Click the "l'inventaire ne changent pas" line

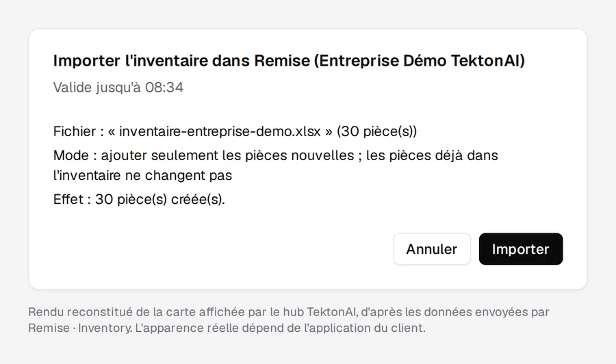(x=142, y=175)
